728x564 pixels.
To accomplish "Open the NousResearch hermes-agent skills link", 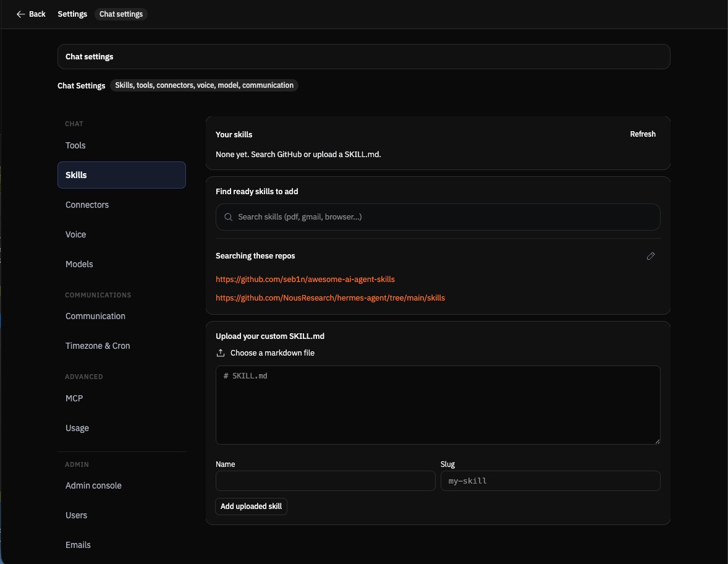I will tap(330, 298).
